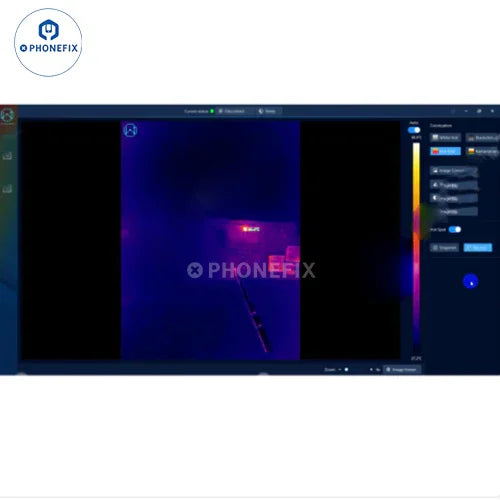Open the third sidebar panel icon

click(x=7, y=189)
